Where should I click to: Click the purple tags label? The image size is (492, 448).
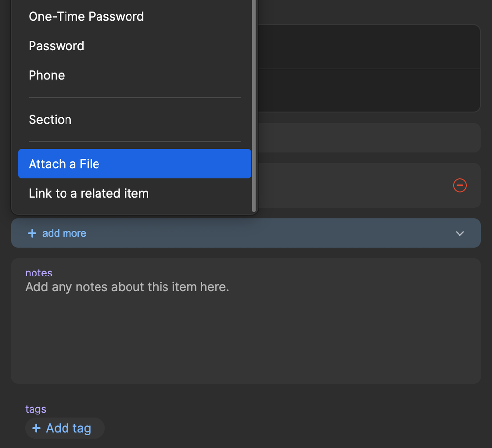point(36,409)
